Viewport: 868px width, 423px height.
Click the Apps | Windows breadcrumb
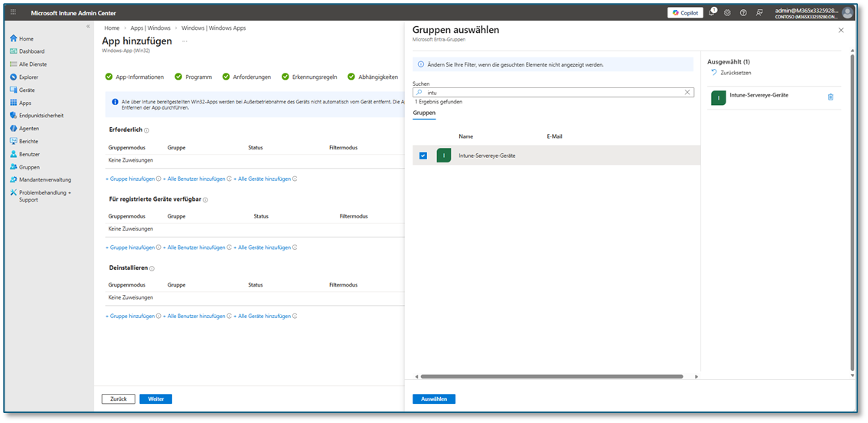click(x=150, y=28)
